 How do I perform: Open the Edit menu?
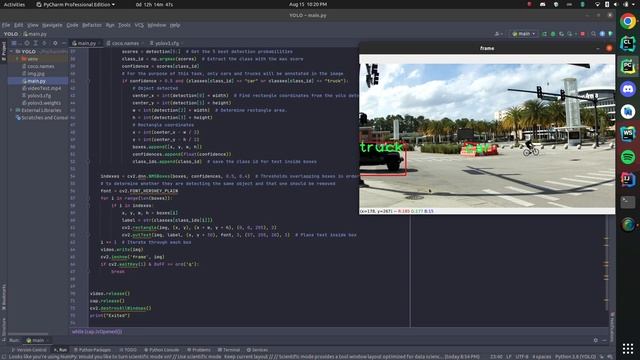pyautogui.click(x=18, y=25)
